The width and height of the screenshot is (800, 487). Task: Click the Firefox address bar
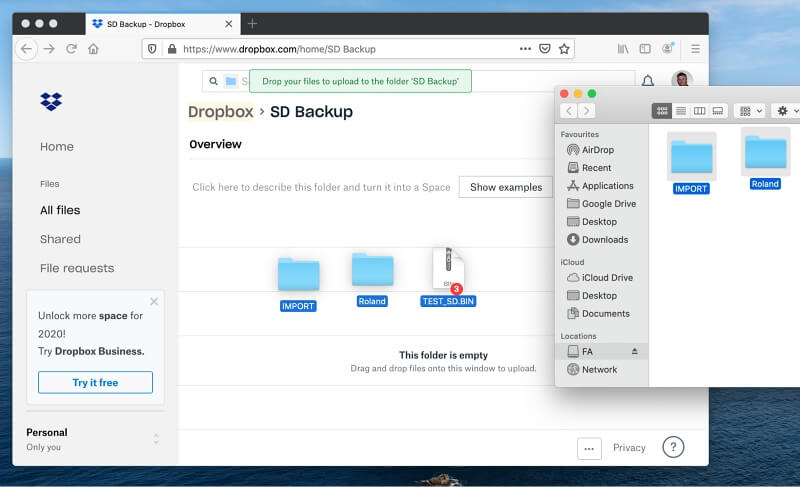(x=358, y=49)
